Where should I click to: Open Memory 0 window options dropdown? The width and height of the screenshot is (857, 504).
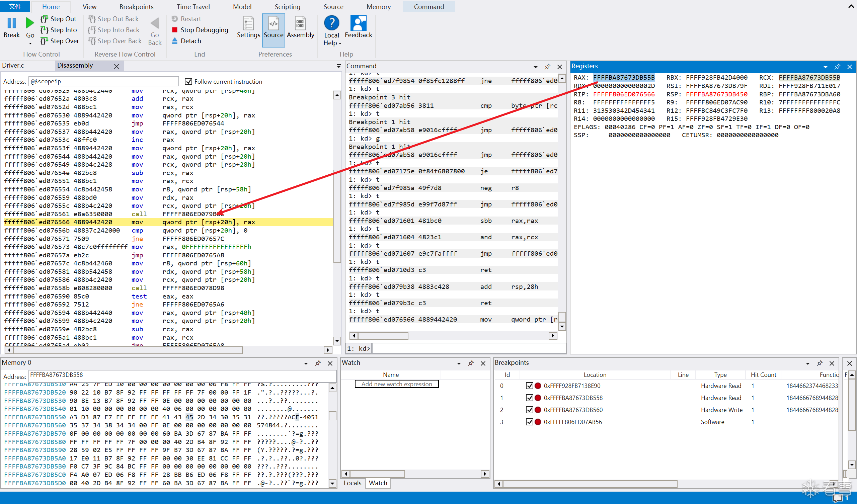pyautogui.click(x=306, y=363)
